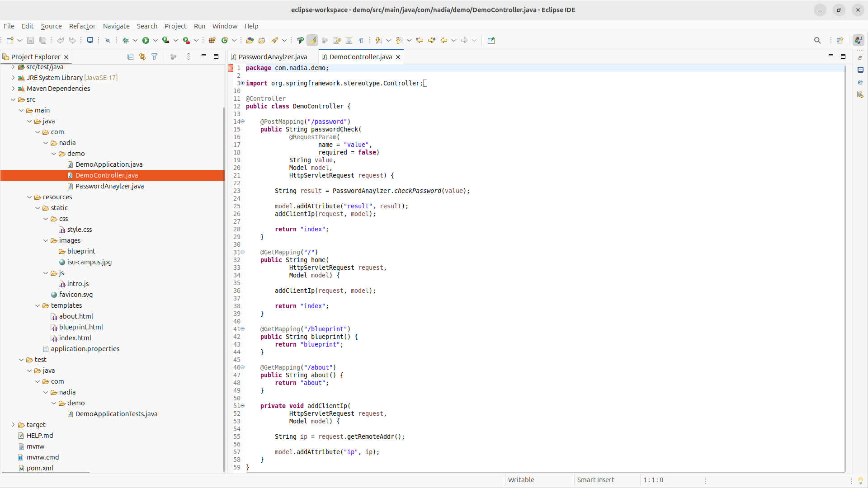Click the Debug bug icon in toolbar
The height and width of the screenshot is (488, 868).
pos(126,40)
